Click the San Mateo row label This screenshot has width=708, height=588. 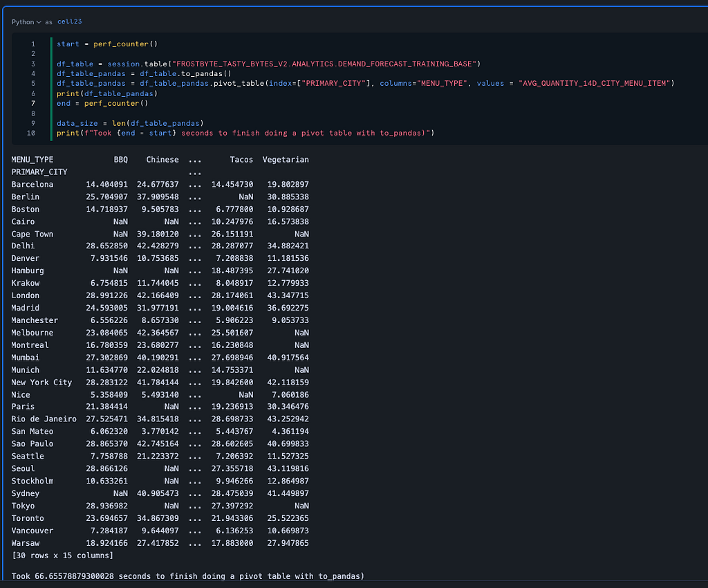[x=32, y=431]
